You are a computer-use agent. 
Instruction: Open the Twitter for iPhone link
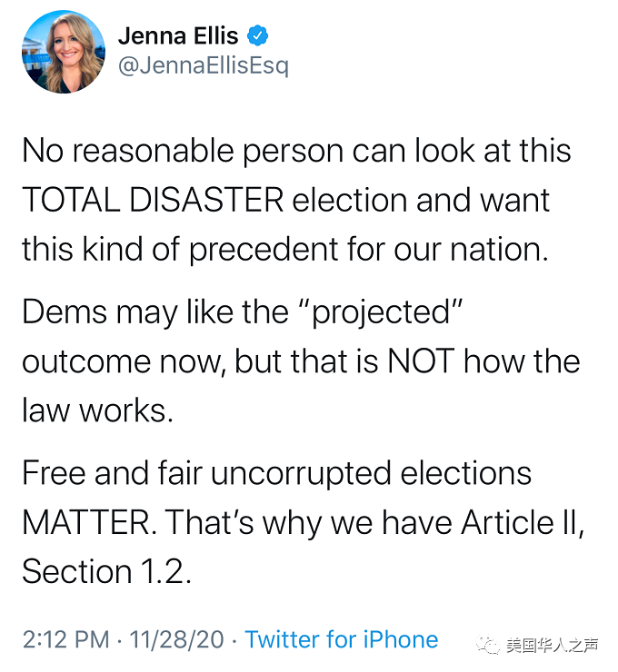[342, 639]
